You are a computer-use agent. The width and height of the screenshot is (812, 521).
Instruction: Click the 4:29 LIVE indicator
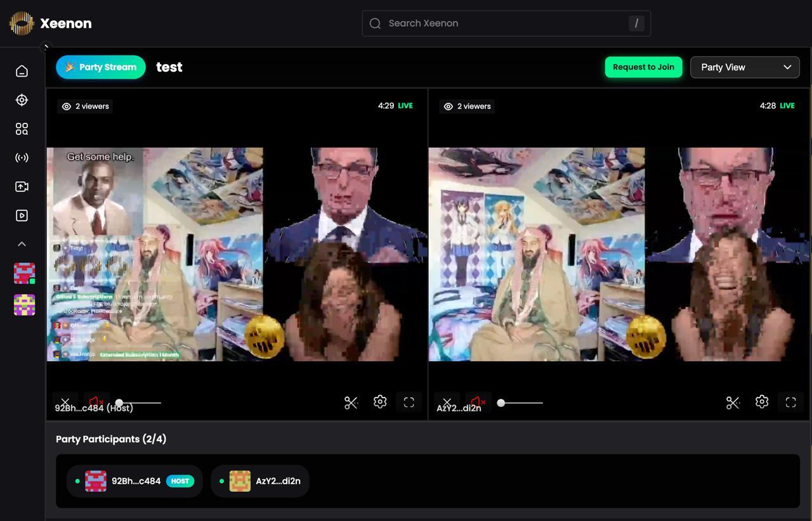pos(395,106)
